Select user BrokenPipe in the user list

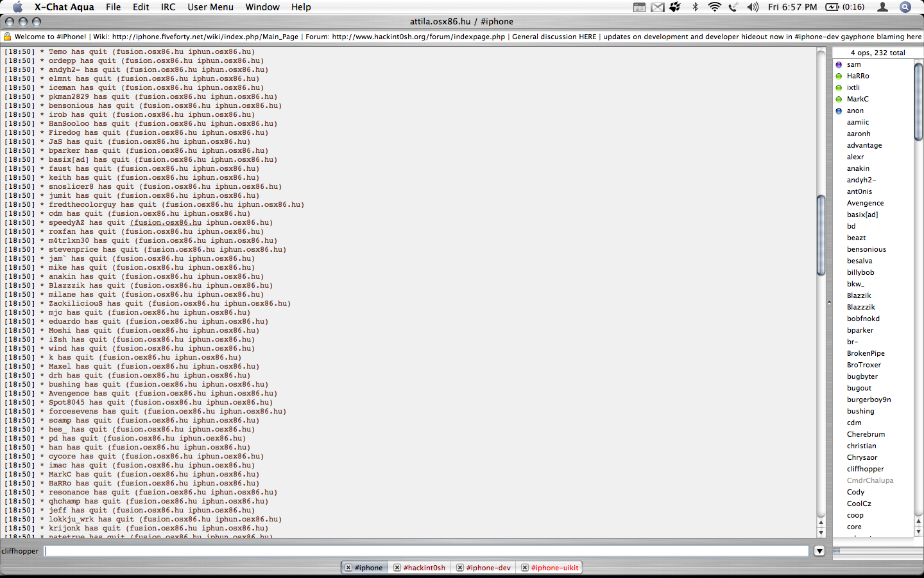866,354
